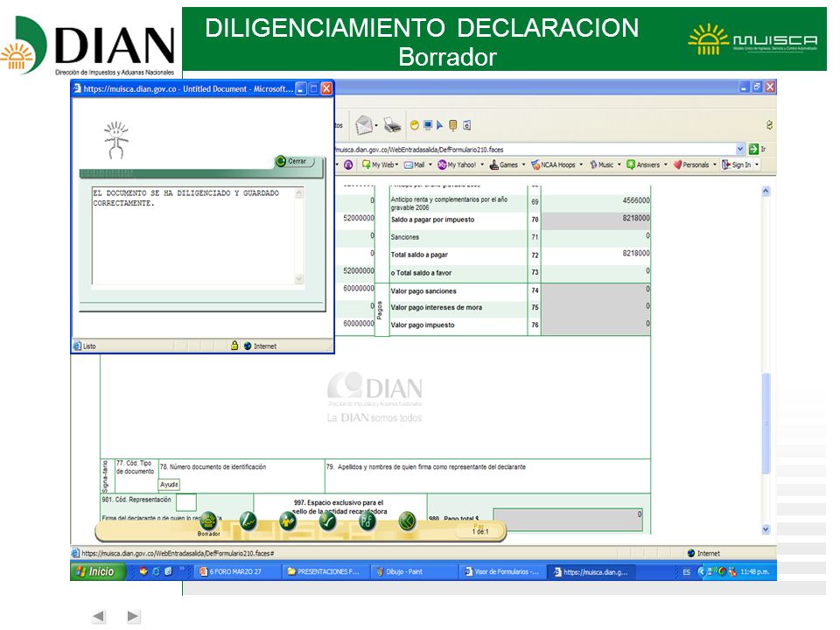Click the page scrollbar down arrow

click(x=766, y=529)
